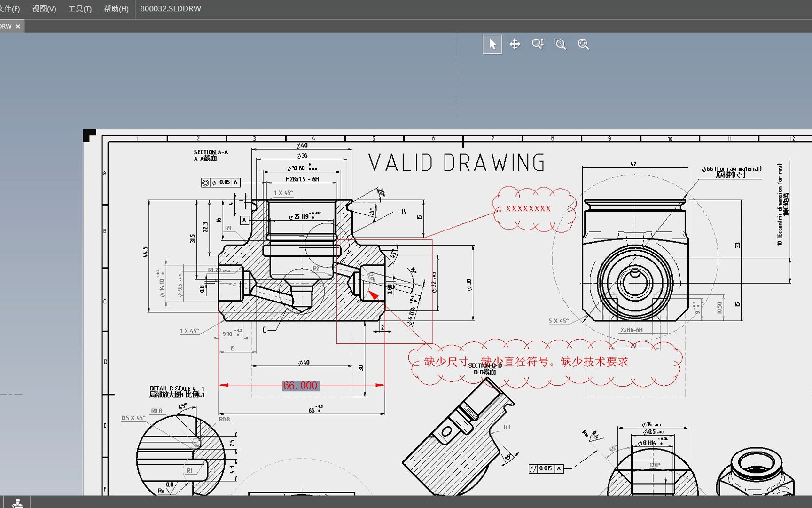This screenshot has height=508, width=812.
Task: Click the 800032.SLDDRW file name title
Action: coord(171,9)
